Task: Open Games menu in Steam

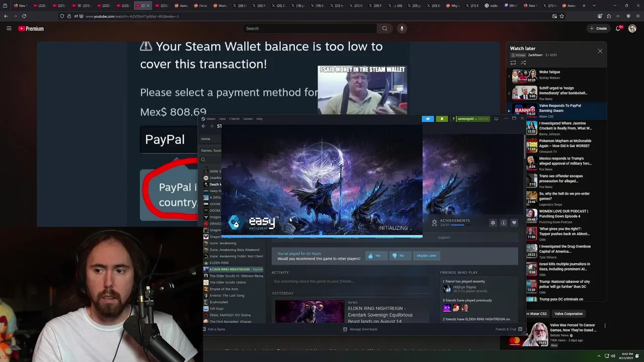Action: coord(248,119)
